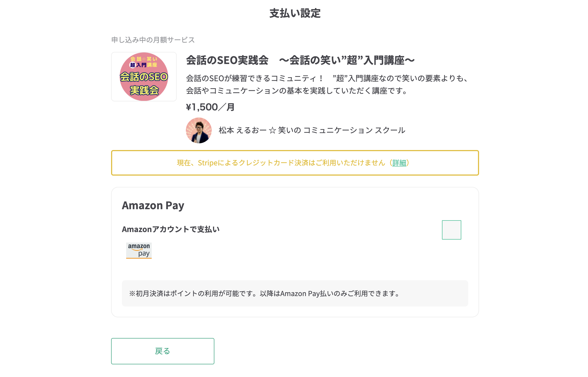Select the Amazonアカウントで支払い checkbox
588x377 pixels.
[x=451, y=230]
